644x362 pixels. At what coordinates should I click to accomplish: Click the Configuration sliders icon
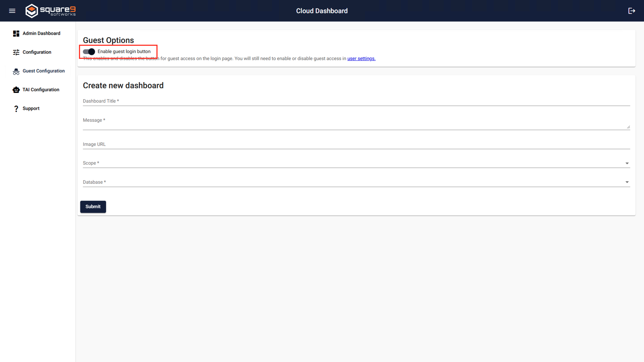tap(16, 52)
